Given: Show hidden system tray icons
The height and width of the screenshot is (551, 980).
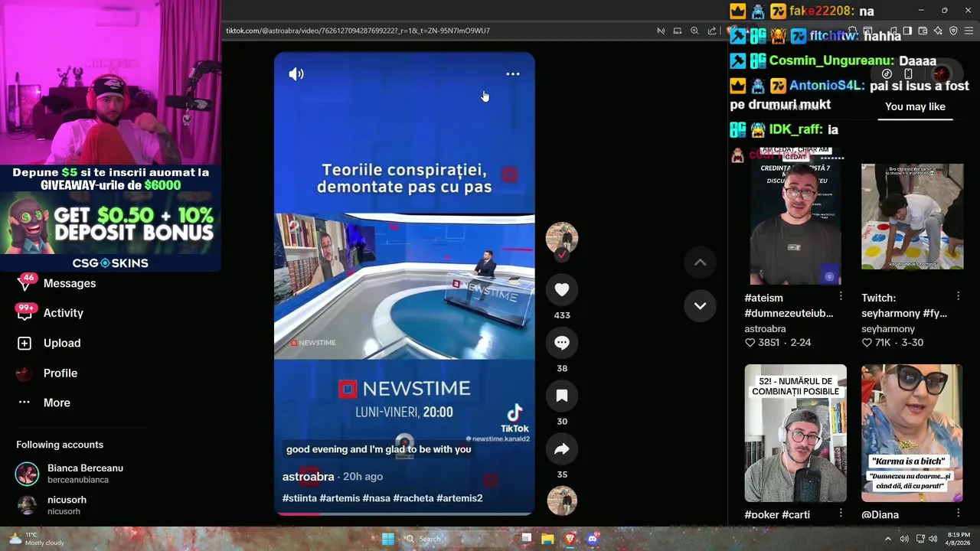Looking at the screenshot, I should pos(888,539).
